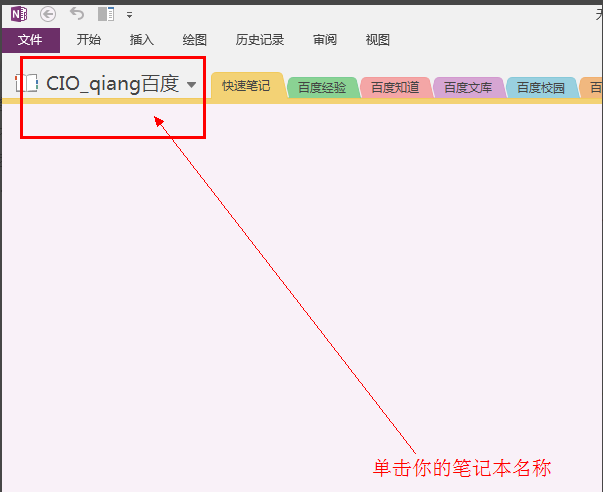Expand the CIO_qiang百度 notebook dropdown arrow
This screenshot has height=492, width=603.
pyautogui.click(x=191, y=85)
